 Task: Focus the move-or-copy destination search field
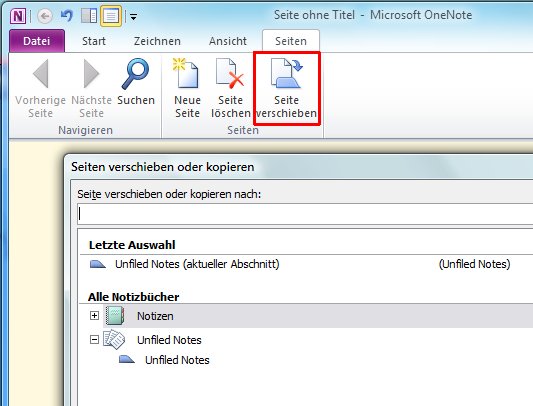coord(305,214)
